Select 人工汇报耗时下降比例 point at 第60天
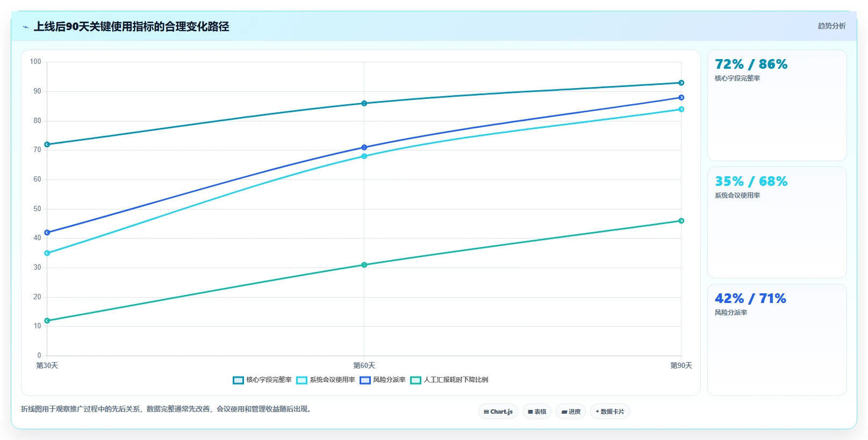 [364, 265]
